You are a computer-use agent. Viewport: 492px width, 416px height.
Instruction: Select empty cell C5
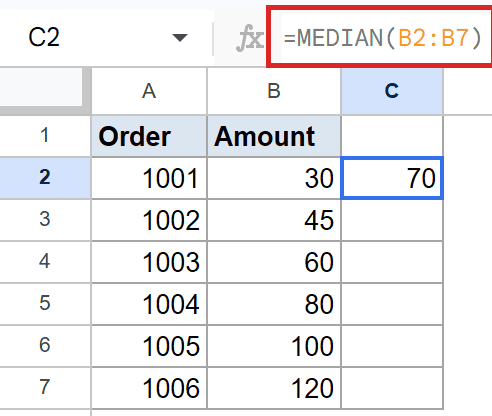392,304
